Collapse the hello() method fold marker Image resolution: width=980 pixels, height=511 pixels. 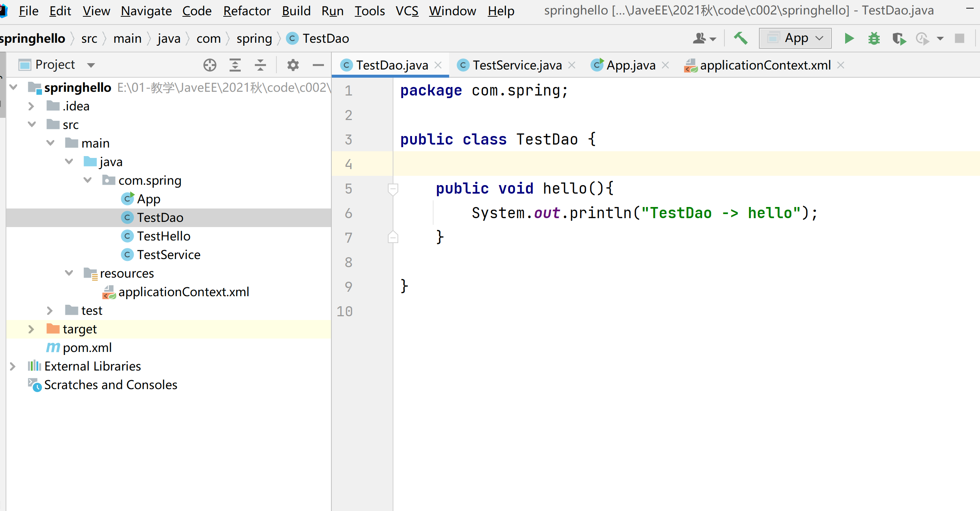393,188
